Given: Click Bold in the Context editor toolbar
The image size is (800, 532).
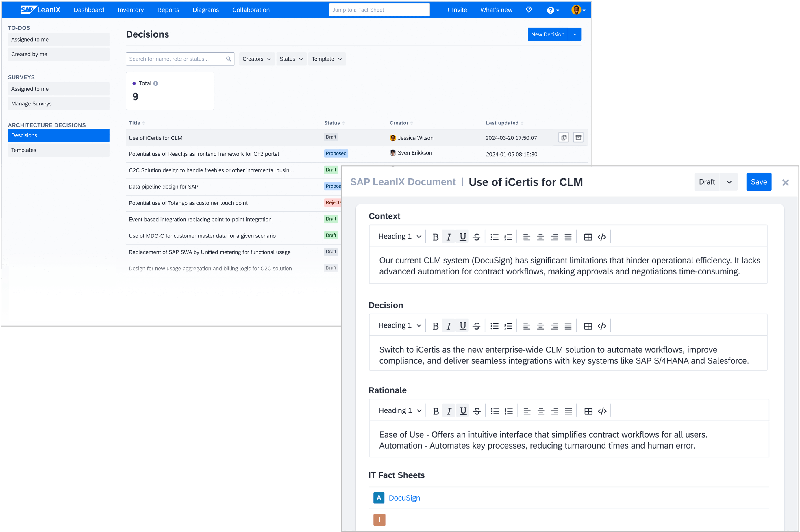Looking at the screenshot, I should (x=435, y=237).
